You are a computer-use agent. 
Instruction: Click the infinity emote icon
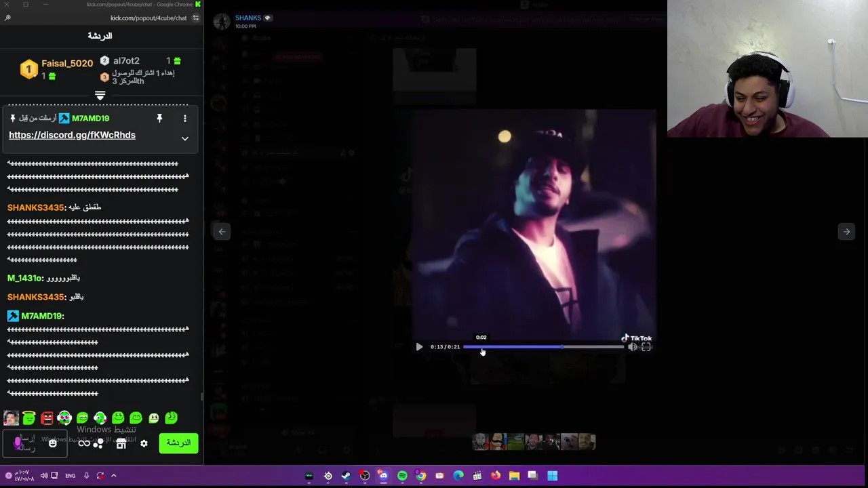[x=83, y=444]
